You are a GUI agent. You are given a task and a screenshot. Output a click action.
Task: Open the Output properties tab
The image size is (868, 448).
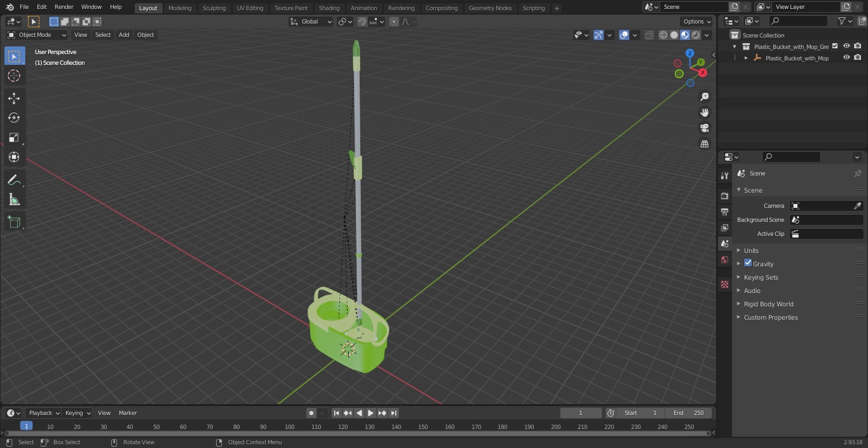click(x=724, y=212)
